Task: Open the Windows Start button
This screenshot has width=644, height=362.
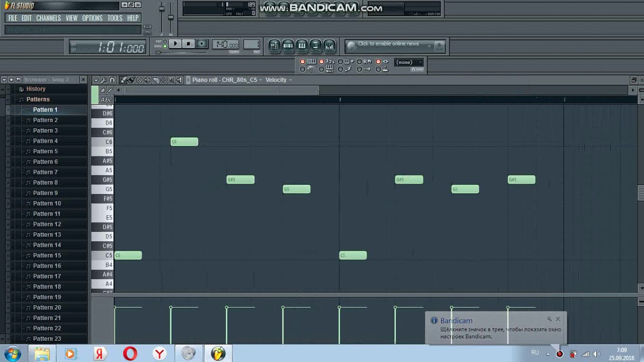Action: tap(12, 354)
